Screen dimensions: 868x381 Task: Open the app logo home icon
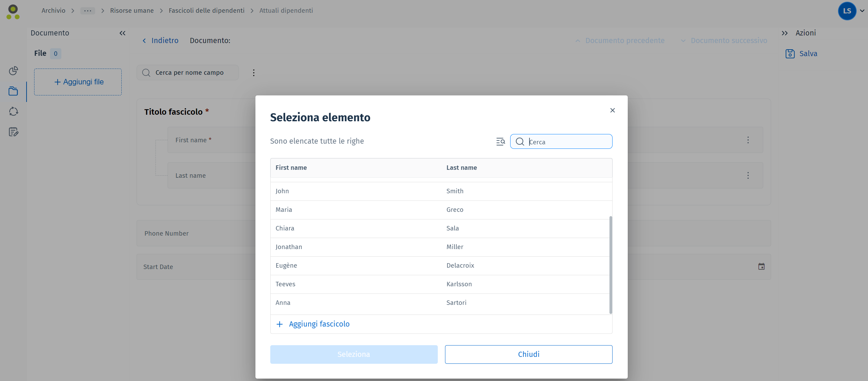tap(13, 12)
